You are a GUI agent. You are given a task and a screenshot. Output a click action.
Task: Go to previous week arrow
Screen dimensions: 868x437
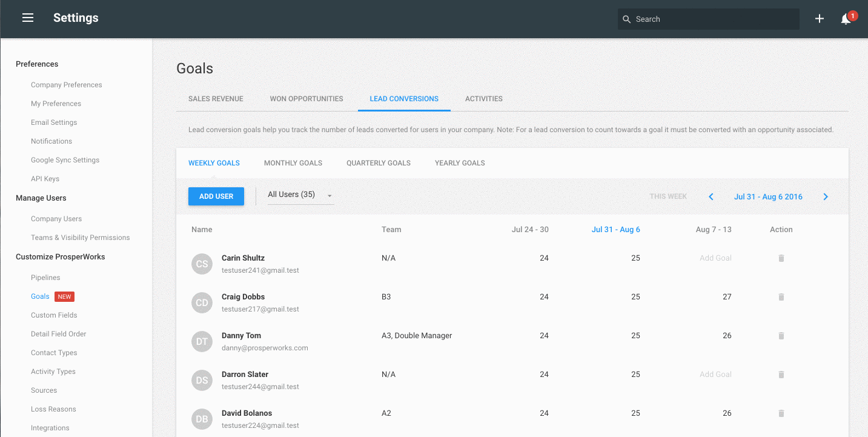[x=711, y=196]
